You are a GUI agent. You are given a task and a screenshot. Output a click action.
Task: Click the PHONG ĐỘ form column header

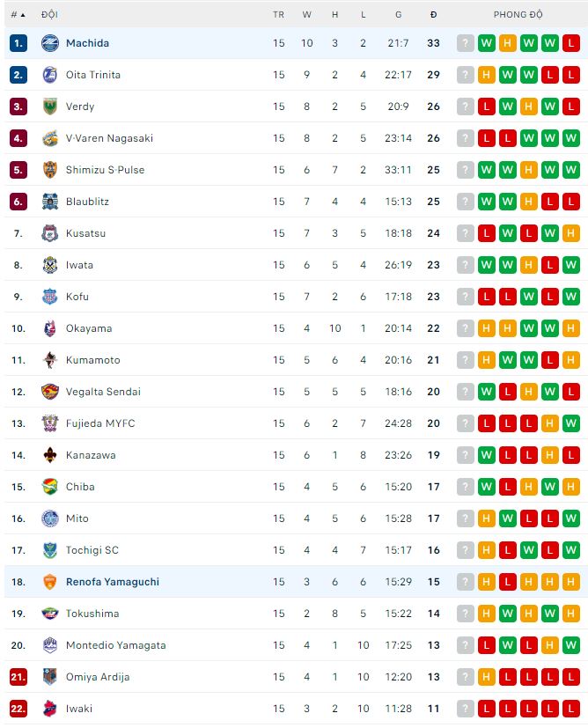[518, 15]
